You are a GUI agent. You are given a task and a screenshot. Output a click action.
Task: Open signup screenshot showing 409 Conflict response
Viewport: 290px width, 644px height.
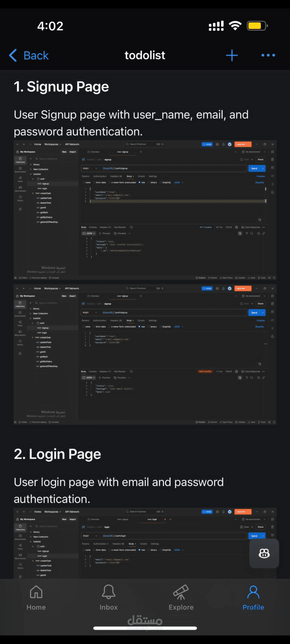pos(145,354)
